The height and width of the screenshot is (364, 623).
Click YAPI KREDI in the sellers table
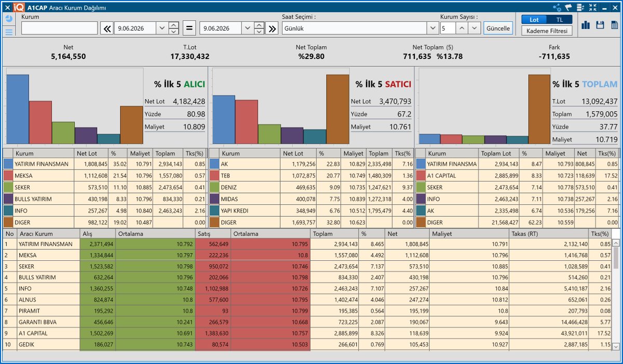point(235,211)
